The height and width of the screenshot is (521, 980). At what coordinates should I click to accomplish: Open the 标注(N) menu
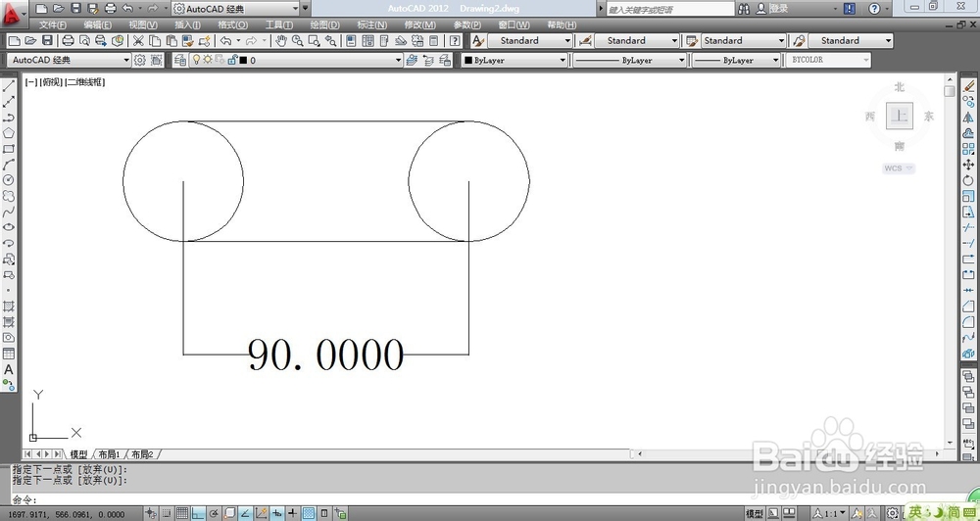click(371, 25)
